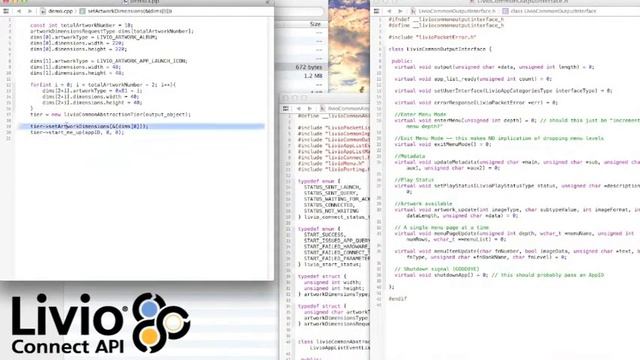
Task: Open related items menu in LivioCommonOutputInterface.h window
Action: pos(377,11)
